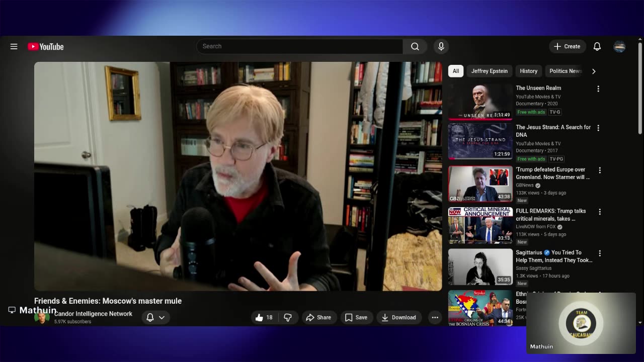Click the TV-PG rating badge
644x362 pixels.
click(556, 159)
